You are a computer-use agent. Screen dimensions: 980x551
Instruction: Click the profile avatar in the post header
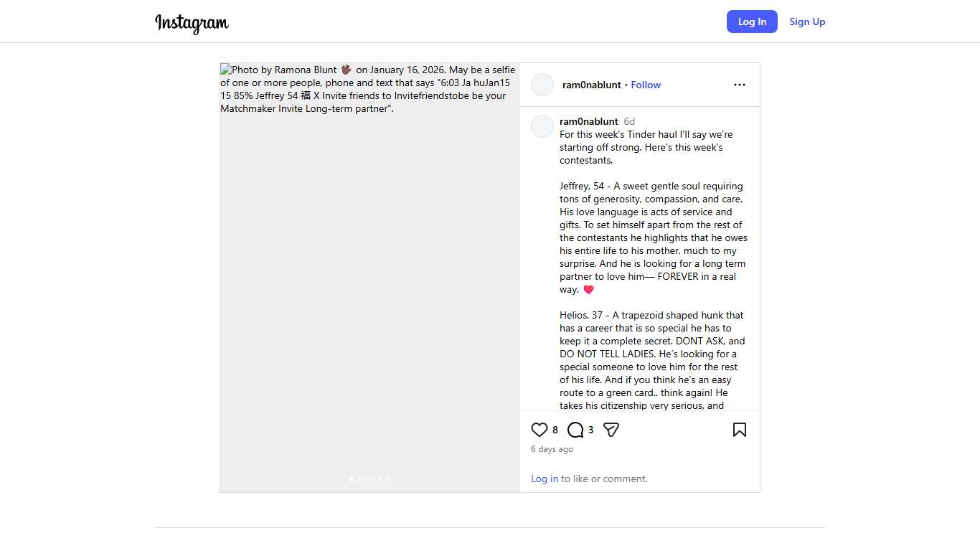click(x=542, y=85)
